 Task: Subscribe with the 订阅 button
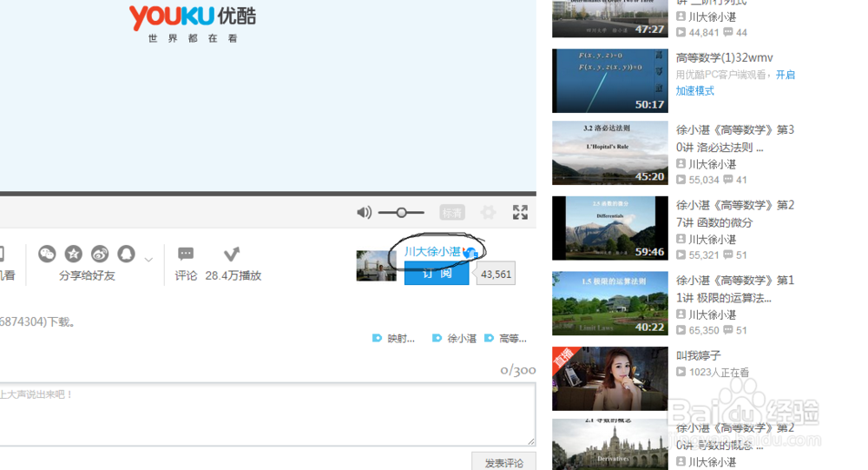pos(437,274)
